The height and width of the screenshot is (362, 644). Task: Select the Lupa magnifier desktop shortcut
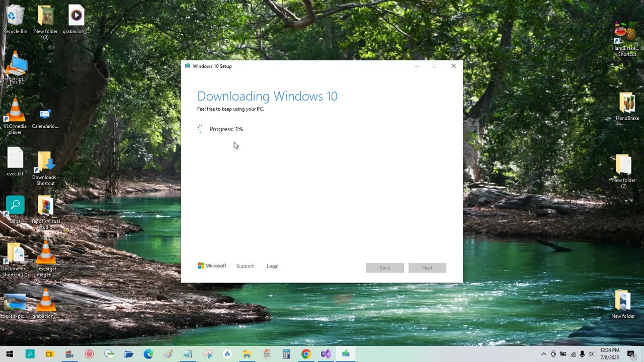click(x=15, y=210)
